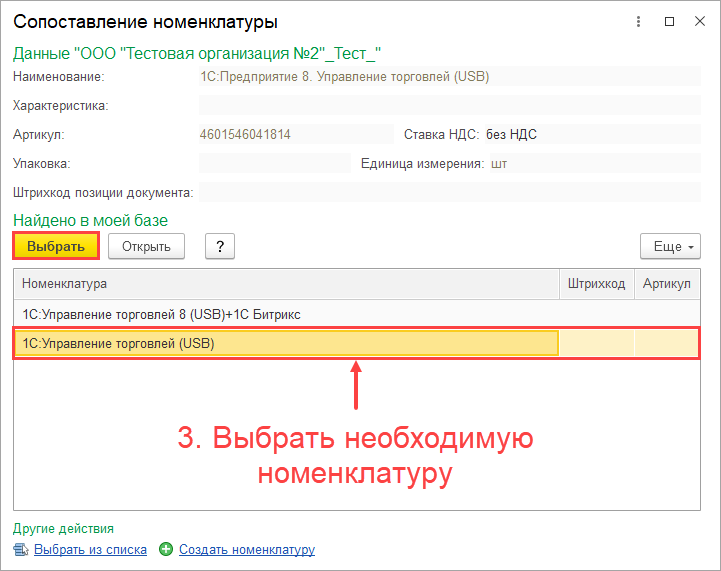Maximize the Сопоставление номенклатуры window

pyautogui.click(x=670, y=22)
